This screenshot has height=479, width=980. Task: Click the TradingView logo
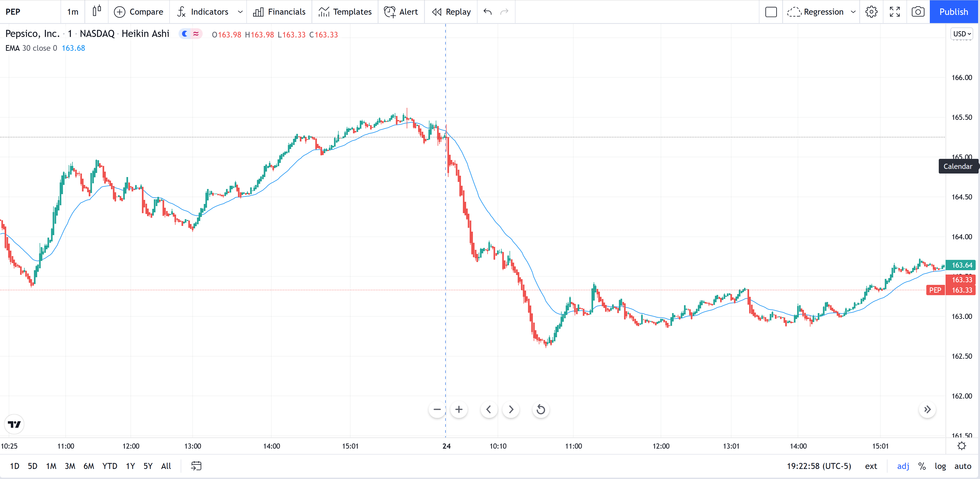[x=14, y=424]
